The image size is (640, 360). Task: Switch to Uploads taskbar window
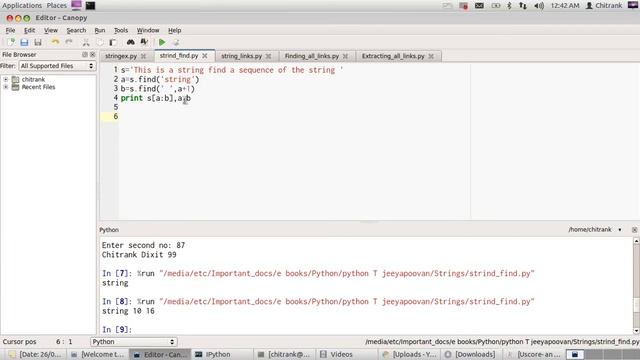pos(409,354)
